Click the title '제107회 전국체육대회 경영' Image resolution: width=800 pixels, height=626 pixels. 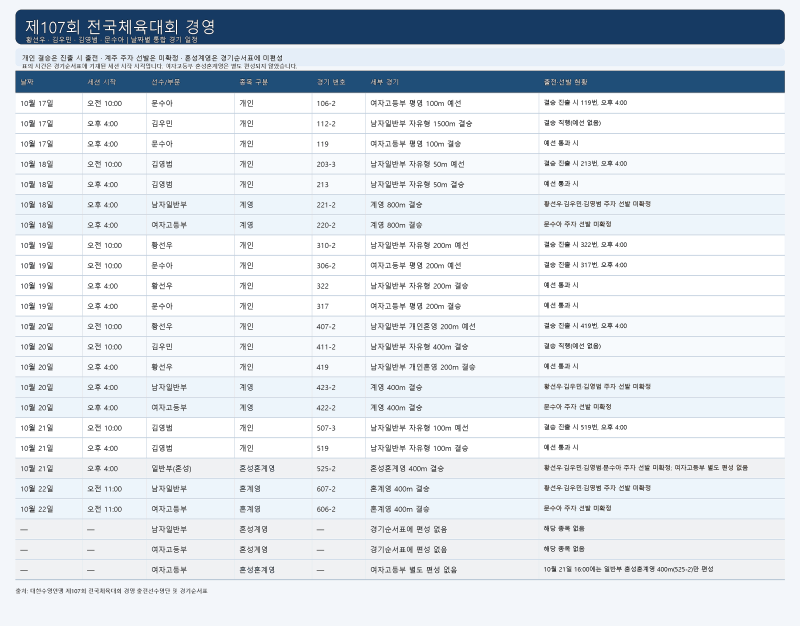(120, 27)
